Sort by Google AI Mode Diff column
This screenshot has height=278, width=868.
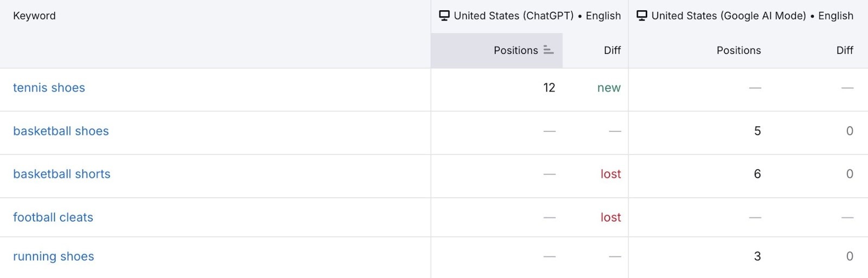pos(844,50)
